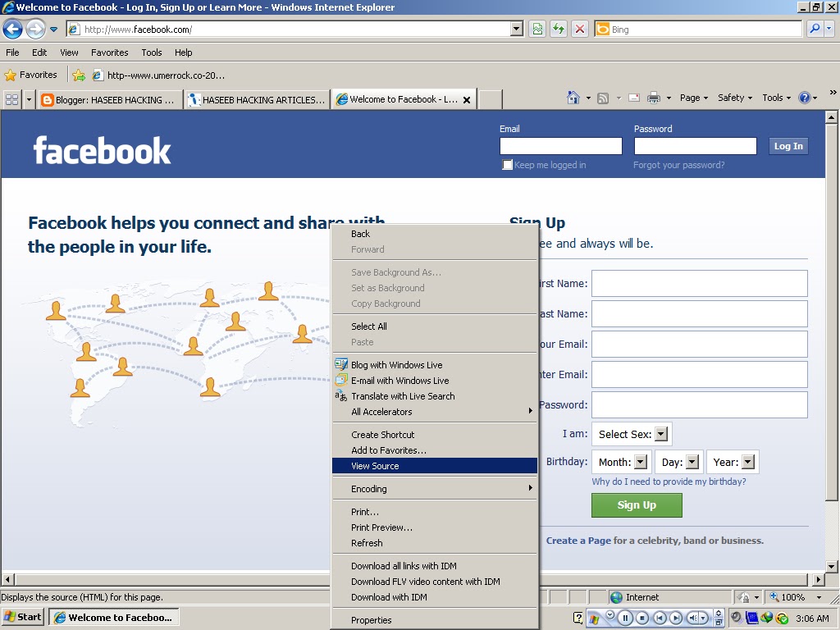Click the Compatibility View icon
Viewport: 840px width, 630px height.
pos(537,29)
